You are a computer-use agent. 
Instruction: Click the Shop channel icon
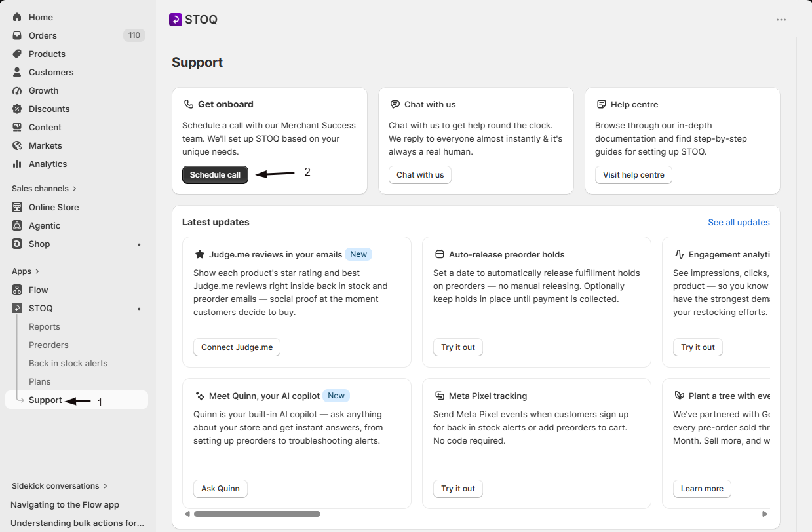click(17, 244)
